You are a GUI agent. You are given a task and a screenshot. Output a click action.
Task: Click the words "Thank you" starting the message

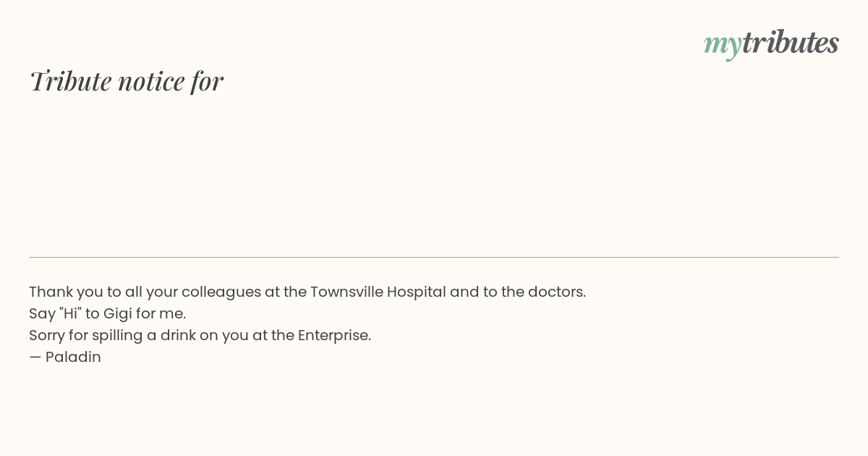click(x=56, y=292)
